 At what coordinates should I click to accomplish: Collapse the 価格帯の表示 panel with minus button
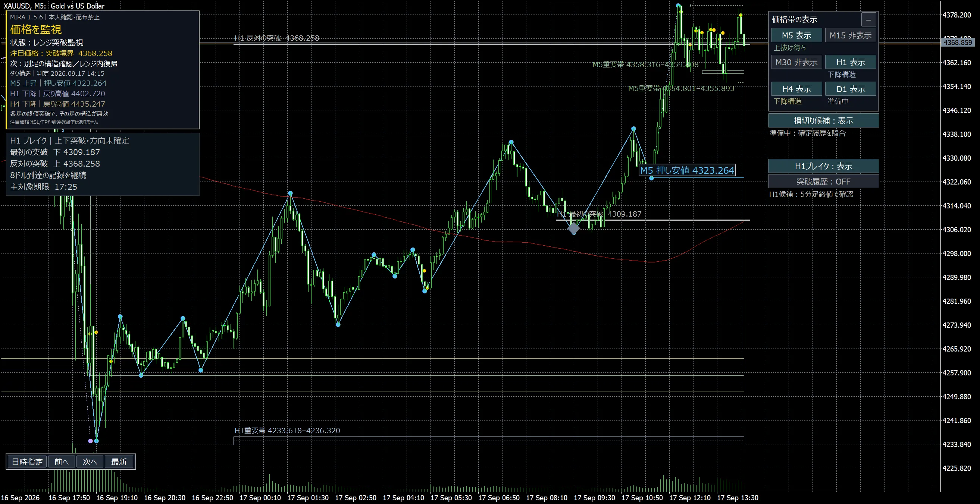click(868, 19)
